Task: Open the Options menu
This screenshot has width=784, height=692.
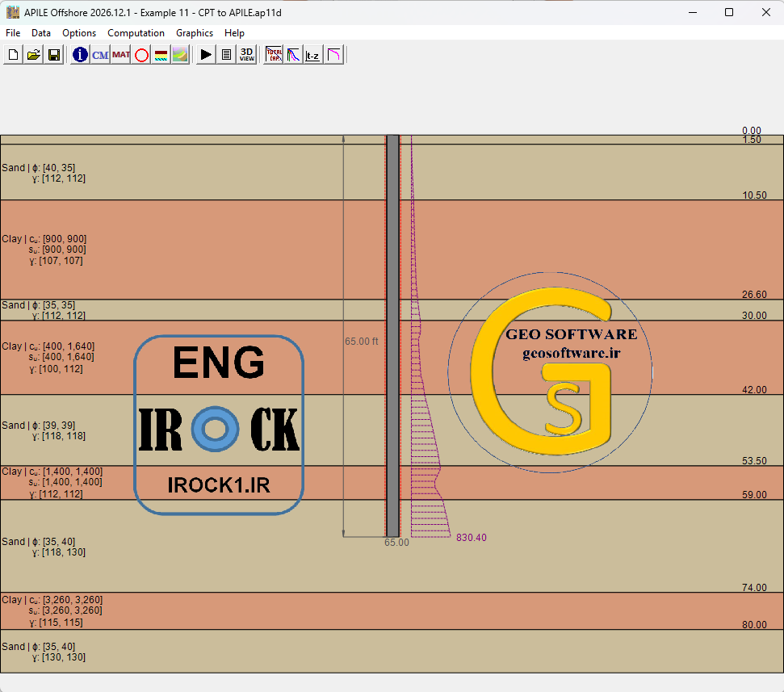Action: point(79,33)
